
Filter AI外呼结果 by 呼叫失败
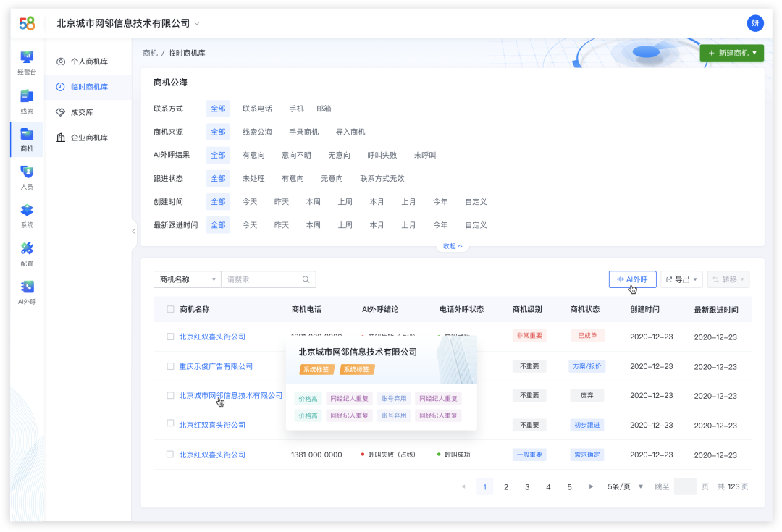(x=382, y=156)
